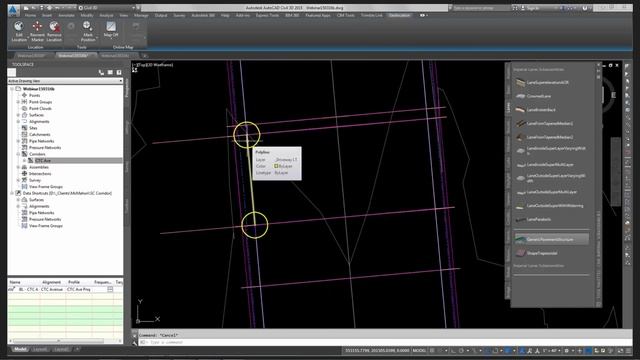
Task: Click the search field in the title bar
Action: tap(481, 8)
